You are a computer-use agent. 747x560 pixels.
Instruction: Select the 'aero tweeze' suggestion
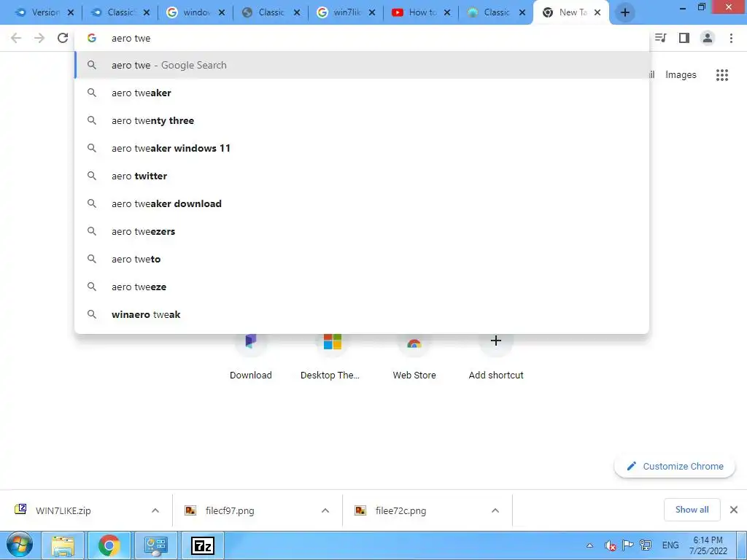pos(362,287)
